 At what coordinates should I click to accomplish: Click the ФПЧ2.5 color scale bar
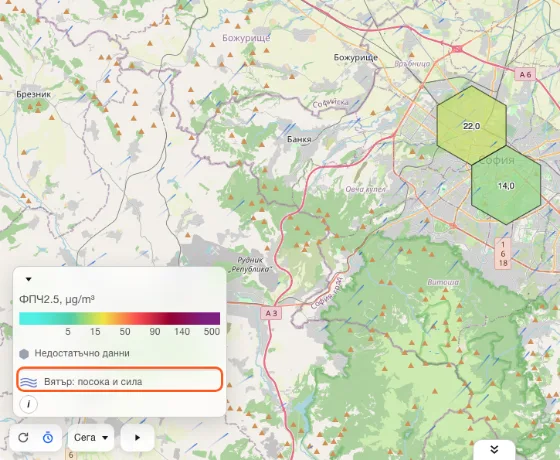[x=120, y=318]
